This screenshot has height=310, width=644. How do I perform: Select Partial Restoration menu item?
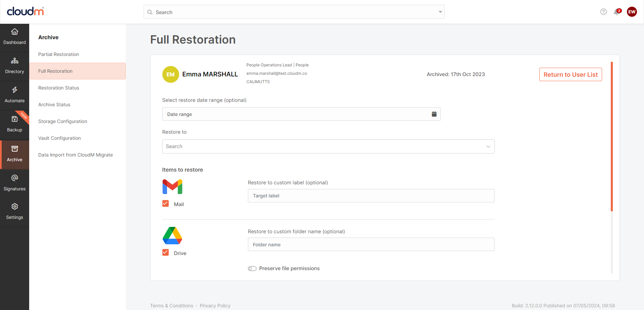pyautogui.click(x=59, y=54)
